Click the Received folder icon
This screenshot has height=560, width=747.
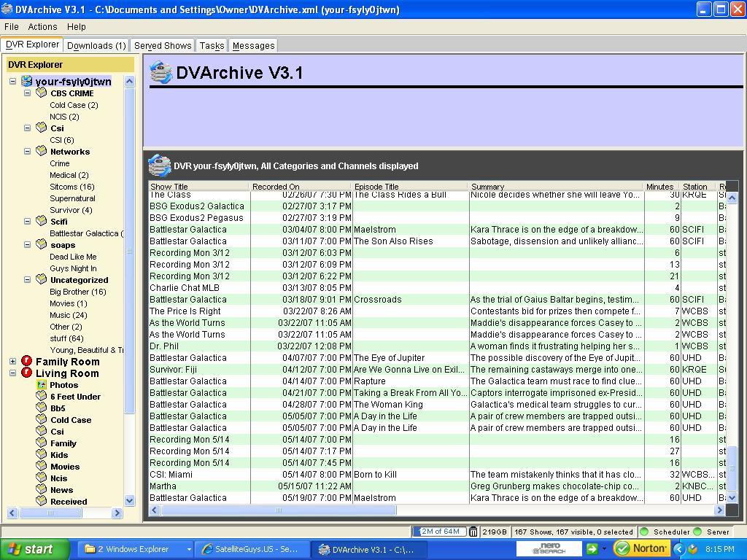42,501
